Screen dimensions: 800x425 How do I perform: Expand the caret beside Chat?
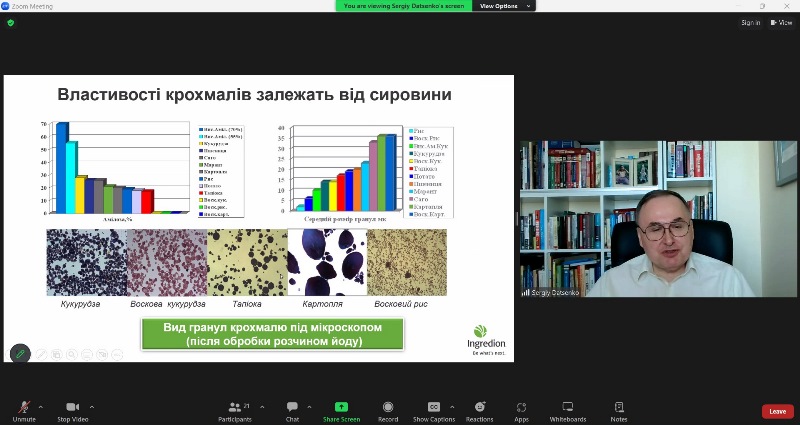pos(309,407)
